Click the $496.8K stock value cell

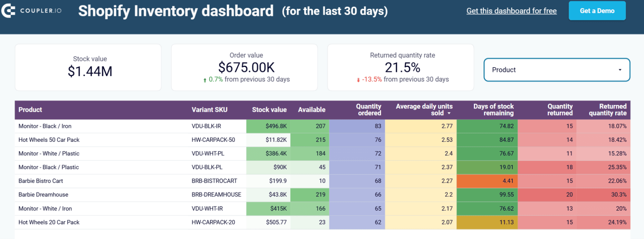coord(268,126)
